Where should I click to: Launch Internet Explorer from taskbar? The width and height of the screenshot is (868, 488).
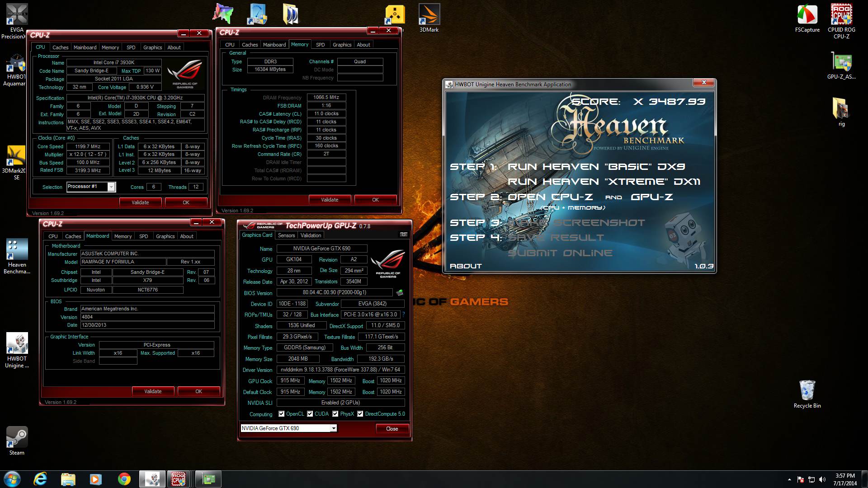pyautogui.click(x=40, y=479)
